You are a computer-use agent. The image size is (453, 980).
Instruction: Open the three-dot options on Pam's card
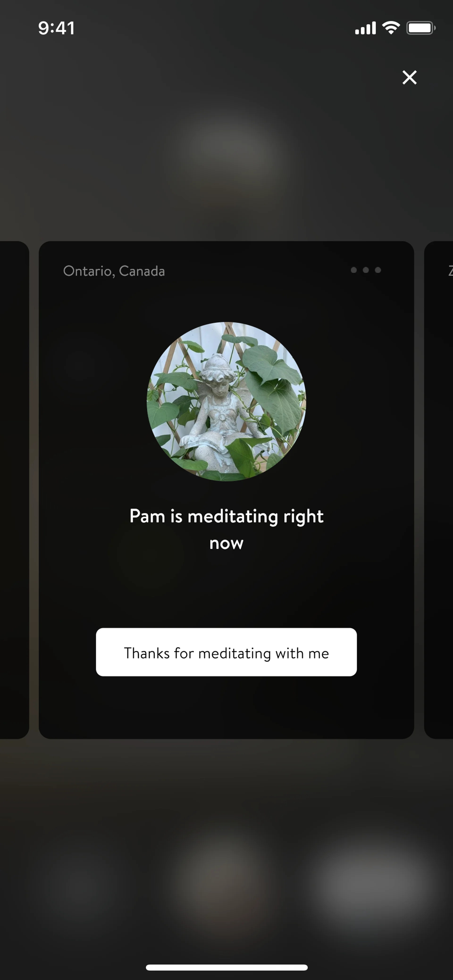point(366,270)
